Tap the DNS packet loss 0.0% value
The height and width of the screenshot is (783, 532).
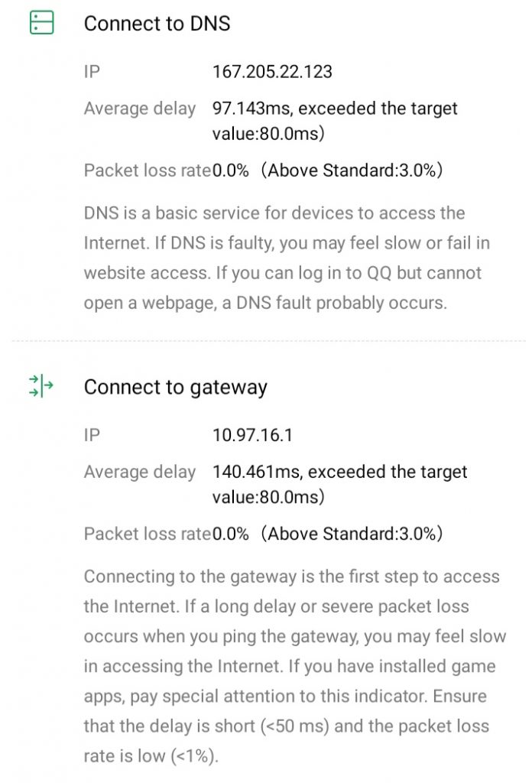(231, 170)
